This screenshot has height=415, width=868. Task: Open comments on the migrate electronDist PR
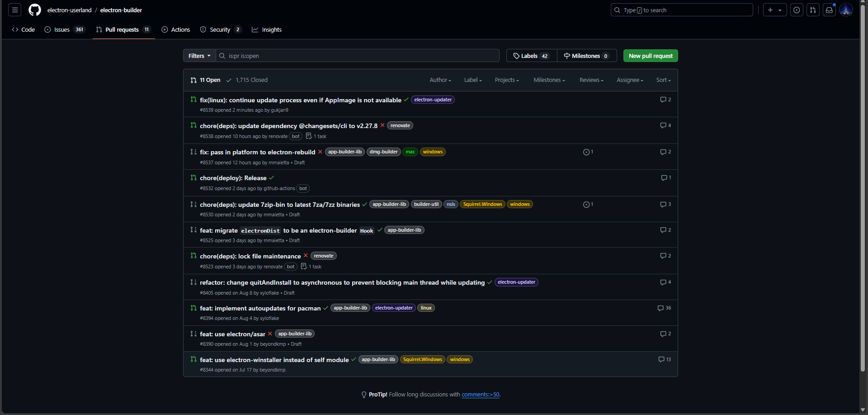[x=665, y=230]
